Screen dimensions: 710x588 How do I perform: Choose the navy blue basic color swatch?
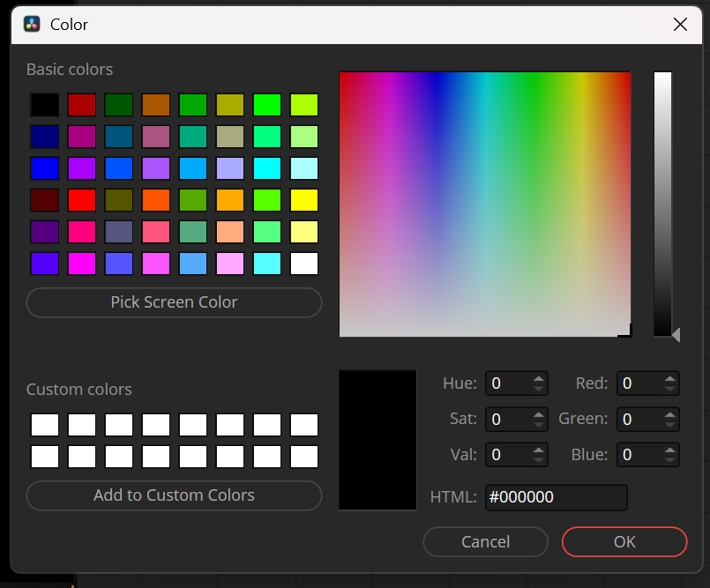pyautogui.click(x=45, y=137)
